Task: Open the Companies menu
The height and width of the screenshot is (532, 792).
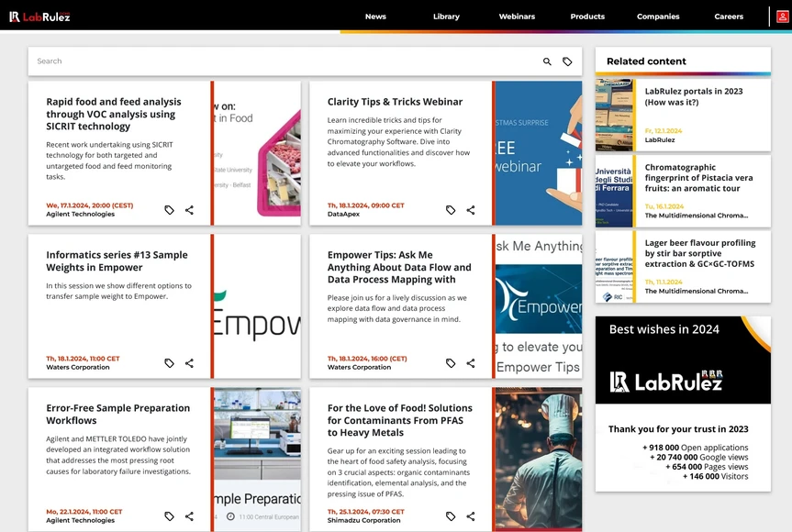Action: tap(658, 17)
